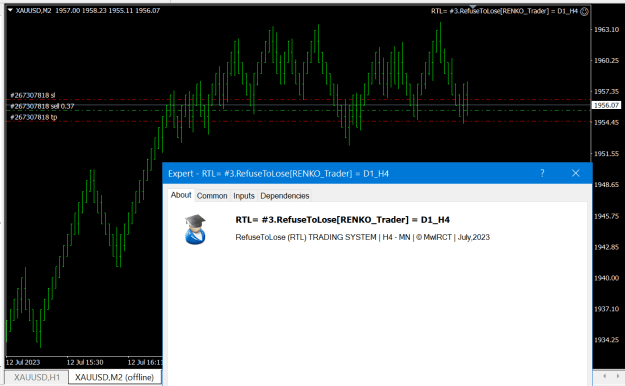
Task: Click the chart shift triangle marker at top
Action: [x=473, y=7]
